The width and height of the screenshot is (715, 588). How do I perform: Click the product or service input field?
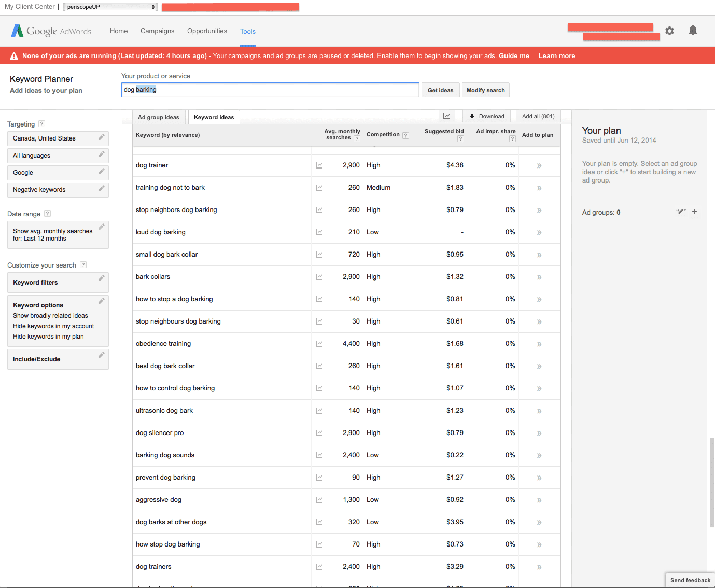tap(270, 90)
